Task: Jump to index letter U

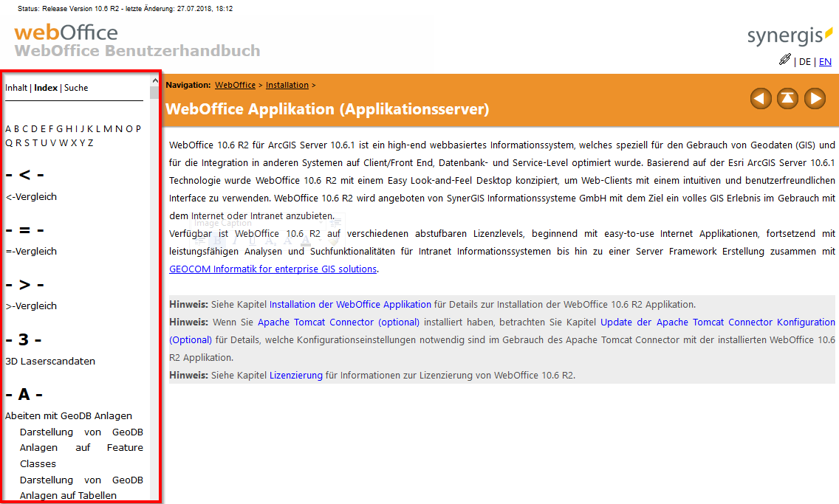Action: pyautogui.click(x=44, y=142)
